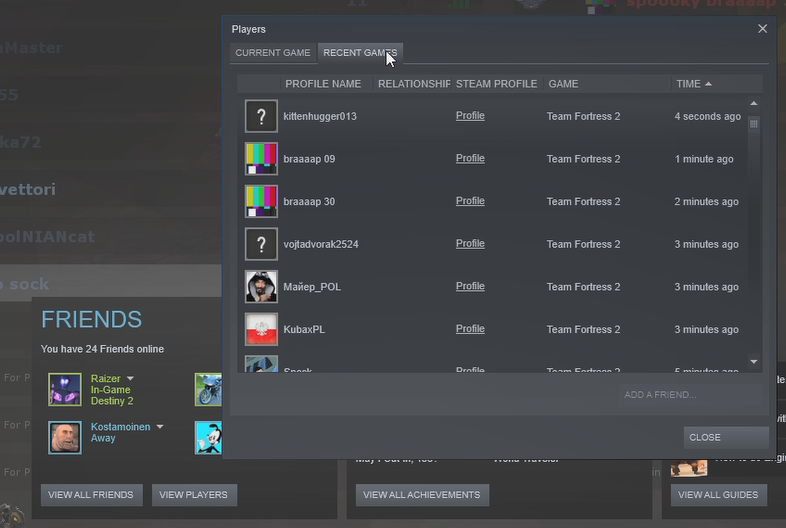Click the motorcycle friend avatar
This screenshot has height=528, width=786.
[x=208, y=389]
